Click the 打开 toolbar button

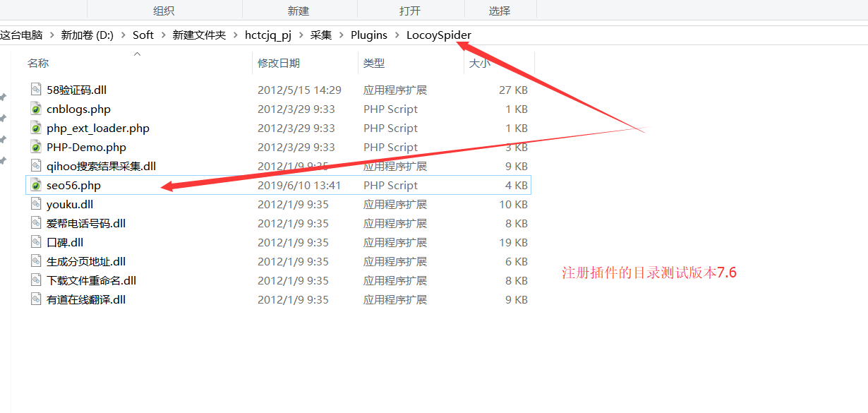pyautogui.click(x=409, y=10)
